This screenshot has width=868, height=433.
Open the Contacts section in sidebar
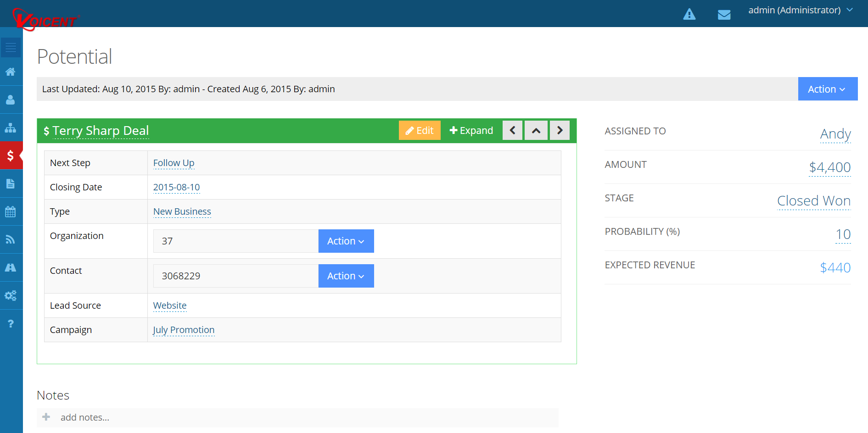11,99
